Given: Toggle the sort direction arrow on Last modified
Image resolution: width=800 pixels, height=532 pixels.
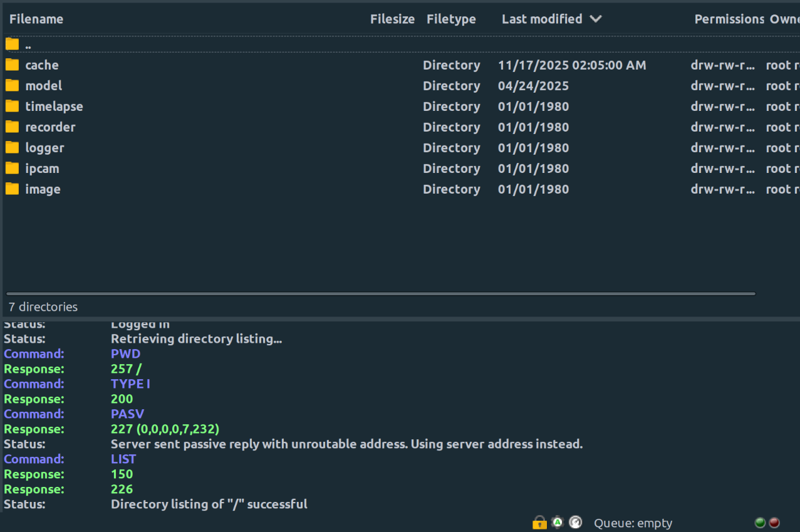Looking at the screenshot, I should pyautogui.click(x=595, y=19).
